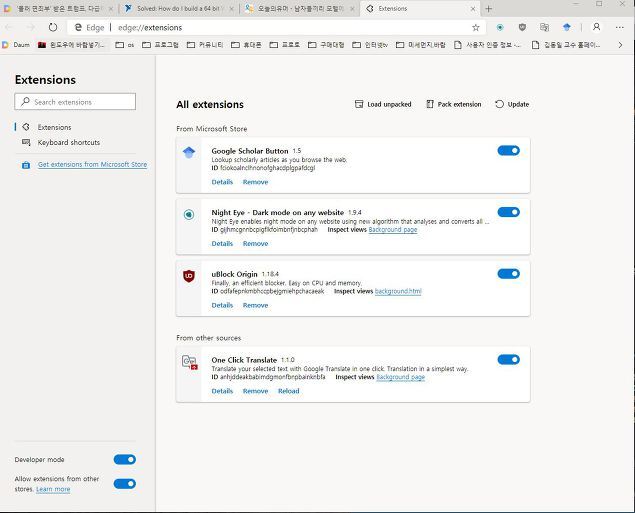635x513 pixels.
Task: Open Night Eye extension toolbar icon
Action: pyautogui.click(x=500, y=27)
